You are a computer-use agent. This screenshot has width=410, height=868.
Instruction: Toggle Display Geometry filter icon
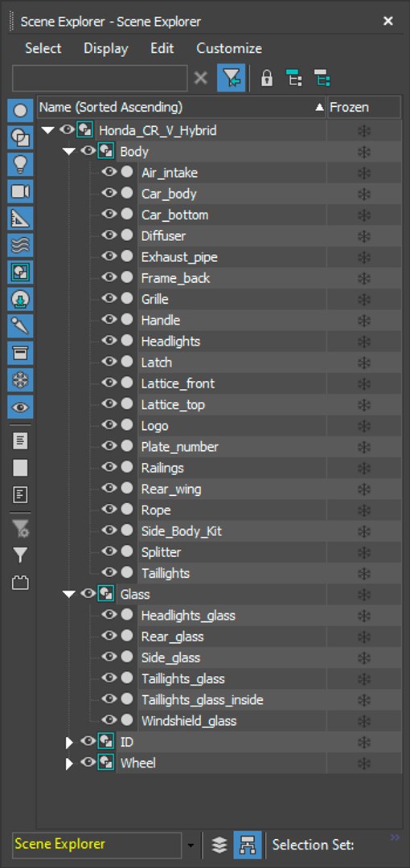tap(21, 111)
